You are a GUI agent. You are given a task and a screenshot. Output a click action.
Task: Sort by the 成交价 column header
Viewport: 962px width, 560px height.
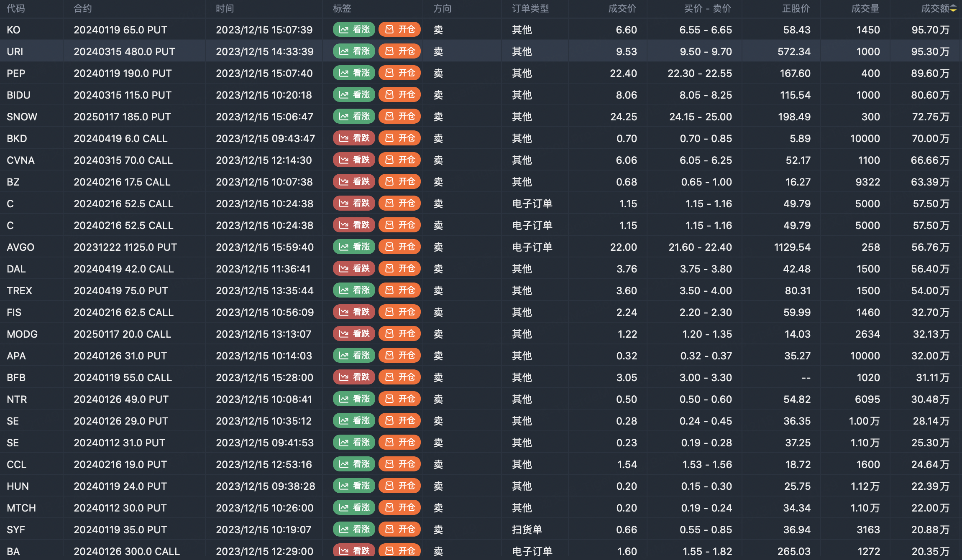[622, 9]
